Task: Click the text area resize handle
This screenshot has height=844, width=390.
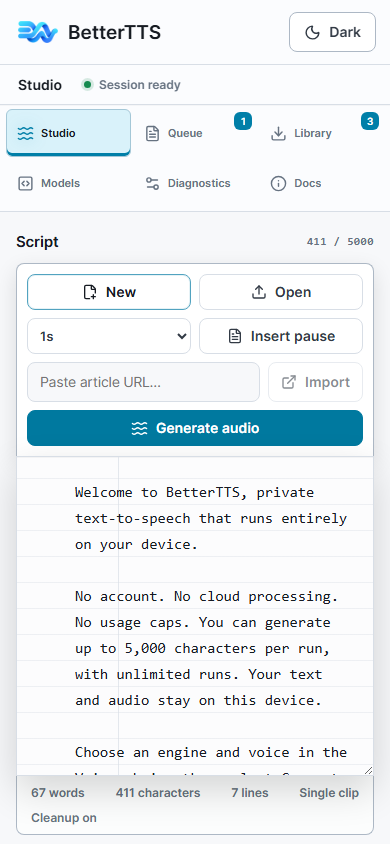Action: pyautogui.click(x=368, y=770)
